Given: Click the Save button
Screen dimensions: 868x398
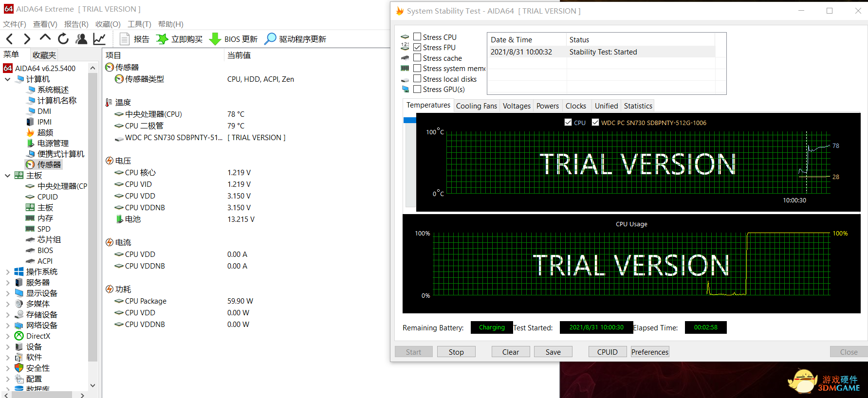Looking at the screenshot, I should [x=553, y=352].
